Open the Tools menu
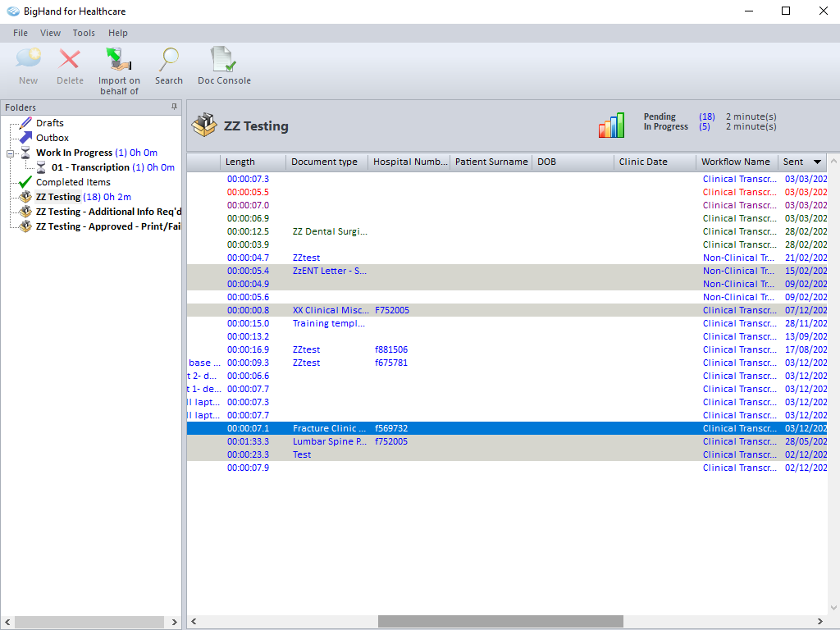 [x=84, y=33]
